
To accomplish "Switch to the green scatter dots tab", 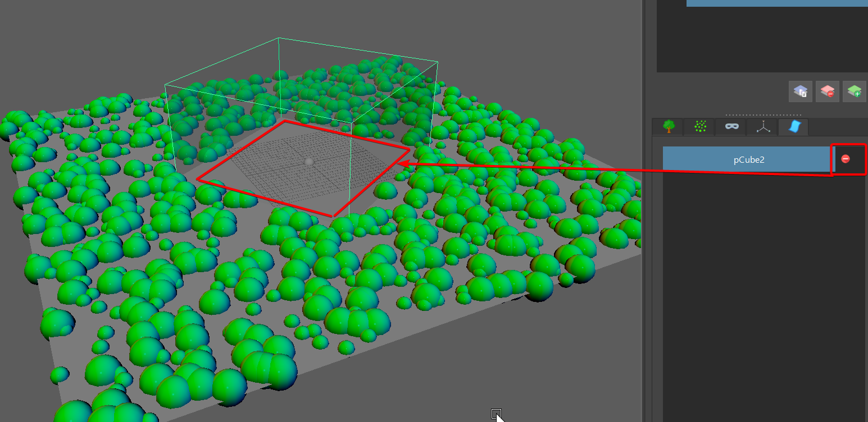I will (699, 127).
